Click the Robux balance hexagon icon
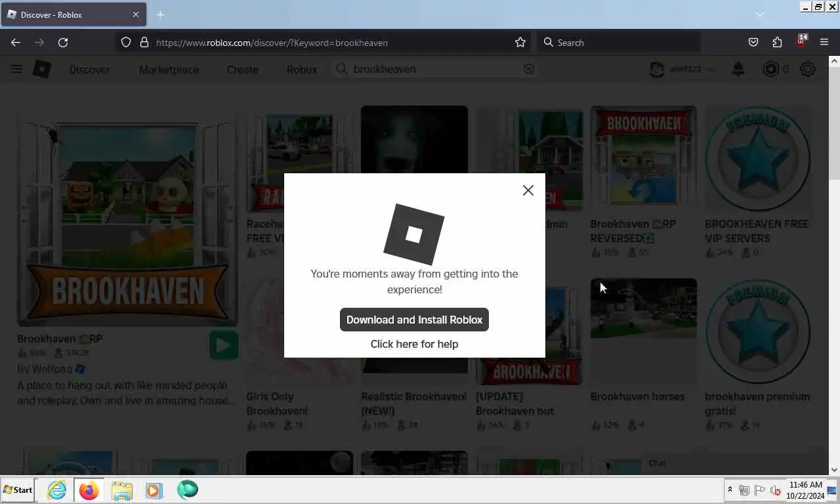This screenshot has height=504, width=840. (x=770, y=69)
